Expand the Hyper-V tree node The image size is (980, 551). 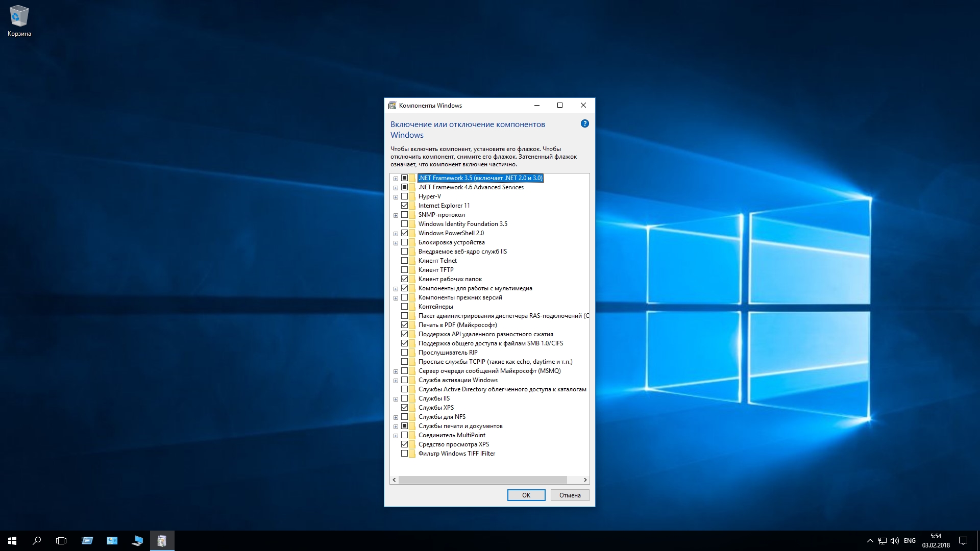(396, 197)
